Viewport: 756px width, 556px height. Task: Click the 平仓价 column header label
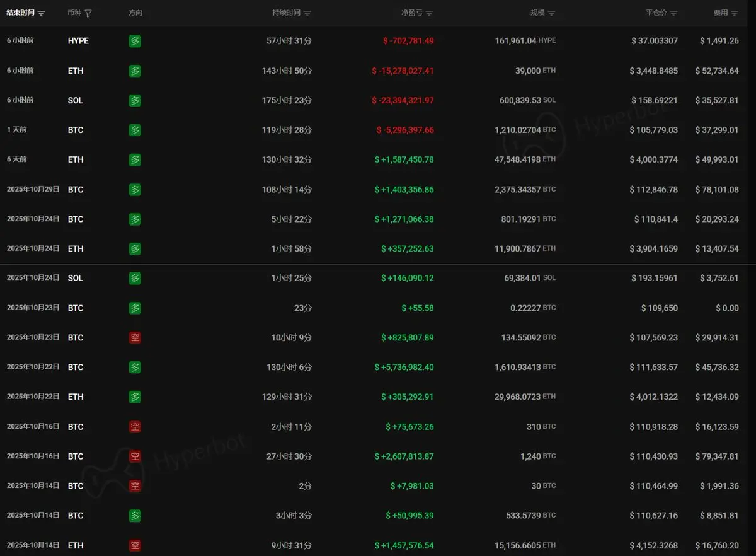[656, 13]
